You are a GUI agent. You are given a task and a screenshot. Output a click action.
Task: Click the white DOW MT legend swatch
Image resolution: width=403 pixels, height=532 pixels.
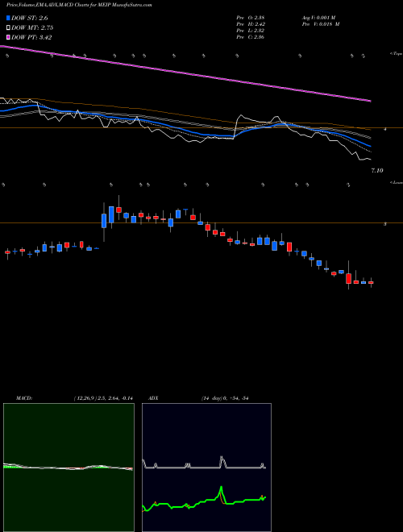8,27
